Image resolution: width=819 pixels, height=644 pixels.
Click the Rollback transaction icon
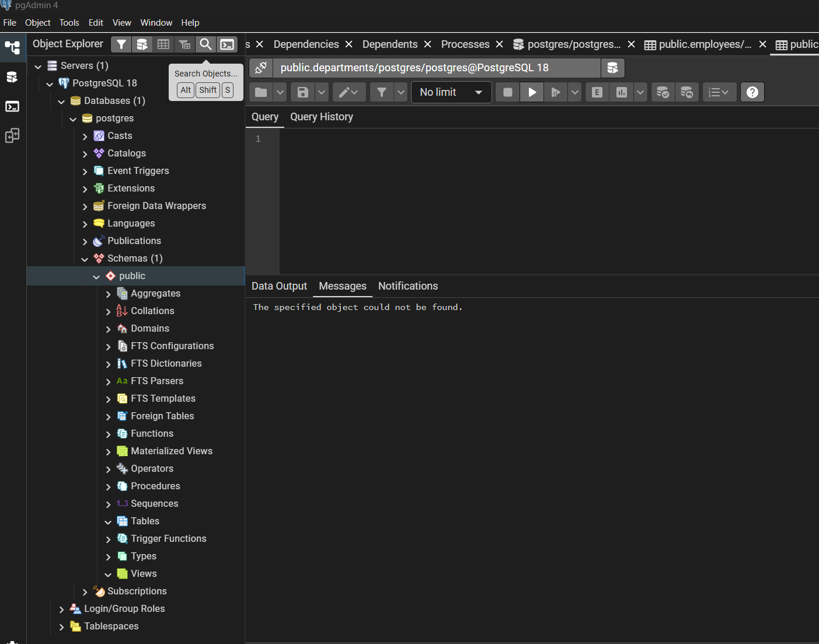pos(687,92)
